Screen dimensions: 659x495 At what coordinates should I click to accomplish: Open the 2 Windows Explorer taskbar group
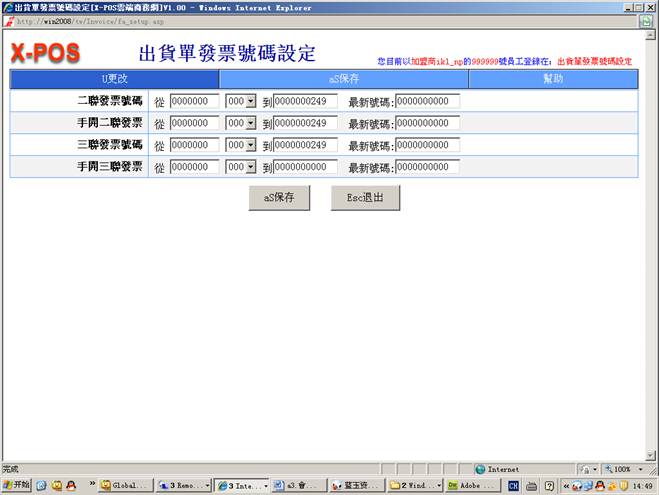[x=414, y=485]
